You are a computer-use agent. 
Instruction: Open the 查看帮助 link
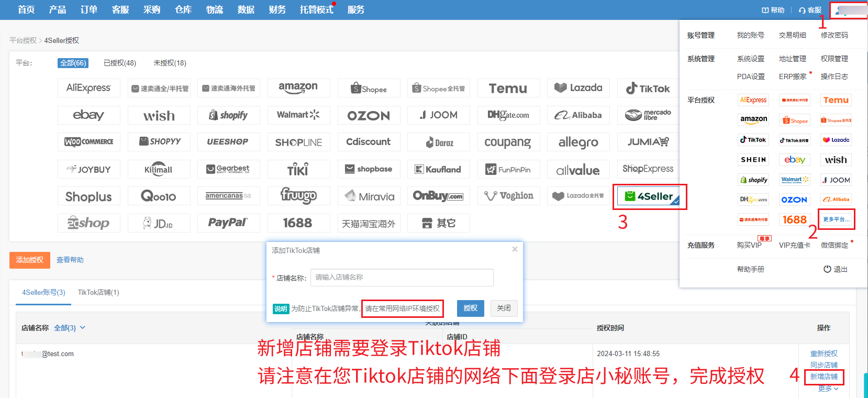(70, 260)
